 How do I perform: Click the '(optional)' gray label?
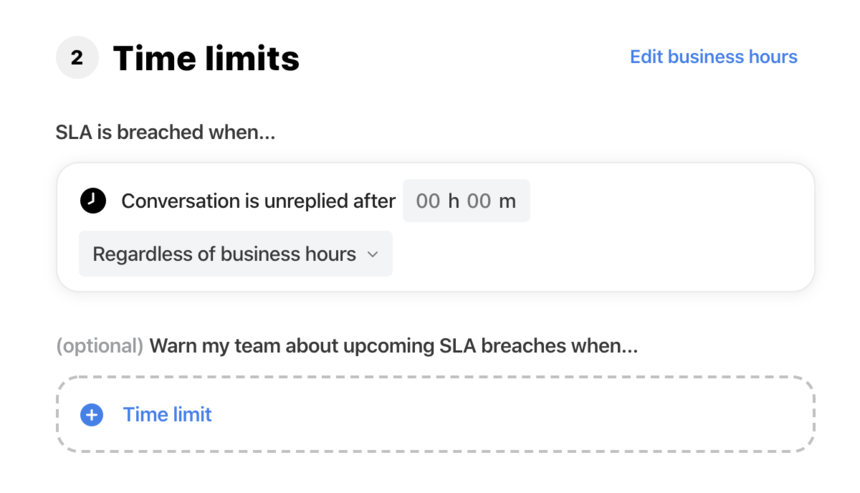[100, 346]
